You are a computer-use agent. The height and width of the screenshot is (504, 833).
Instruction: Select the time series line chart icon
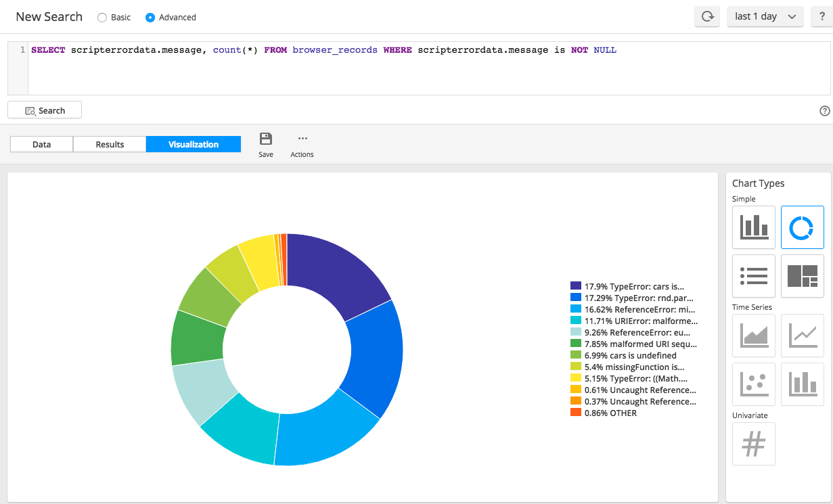(x=803, y=336)
